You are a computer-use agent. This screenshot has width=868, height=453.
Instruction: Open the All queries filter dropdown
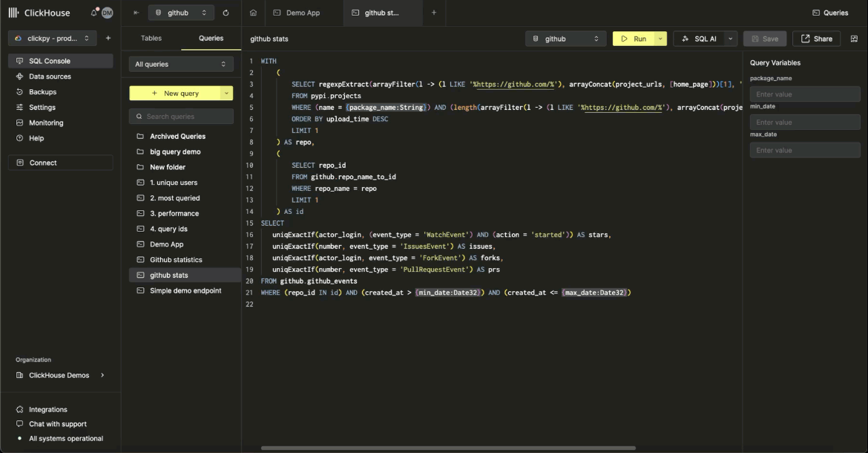(181, 65)
